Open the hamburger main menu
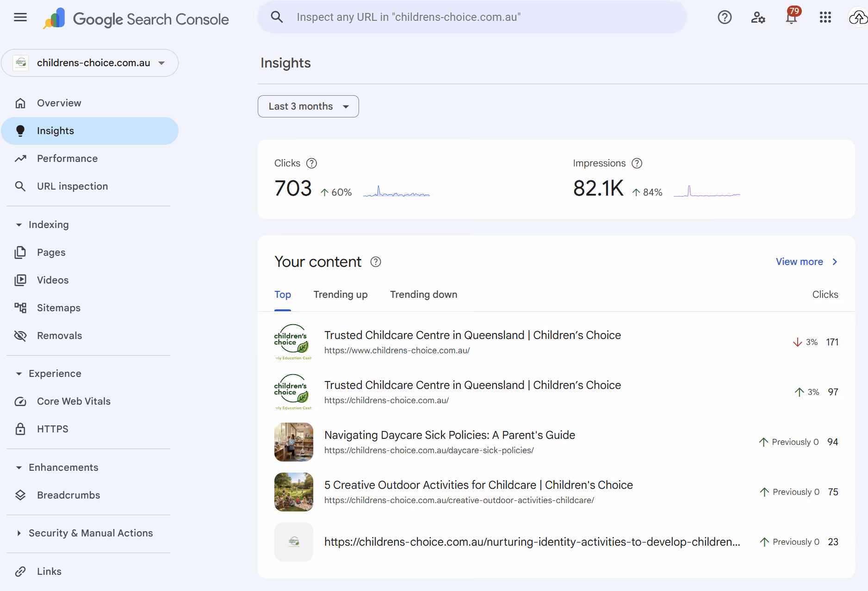Image resolution: width=868 pixels, height=591 pixels. click(20, 18)
